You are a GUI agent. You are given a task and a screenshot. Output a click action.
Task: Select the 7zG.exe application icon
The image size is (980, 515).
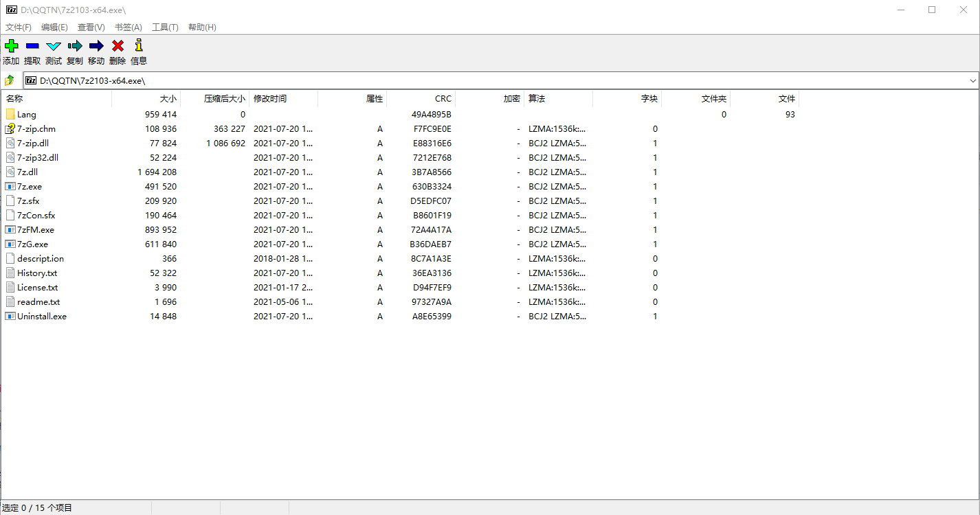[x=10, y=244]
